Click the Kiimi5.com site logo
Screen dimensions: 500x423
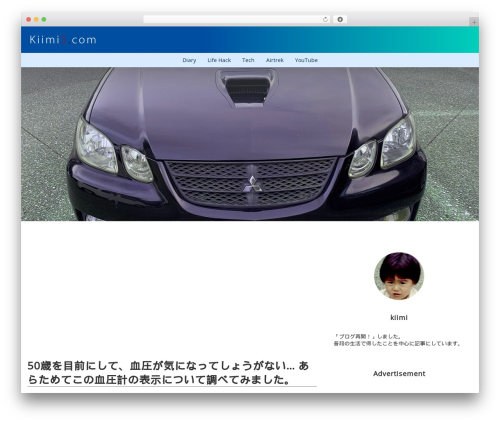click(63, 40)
